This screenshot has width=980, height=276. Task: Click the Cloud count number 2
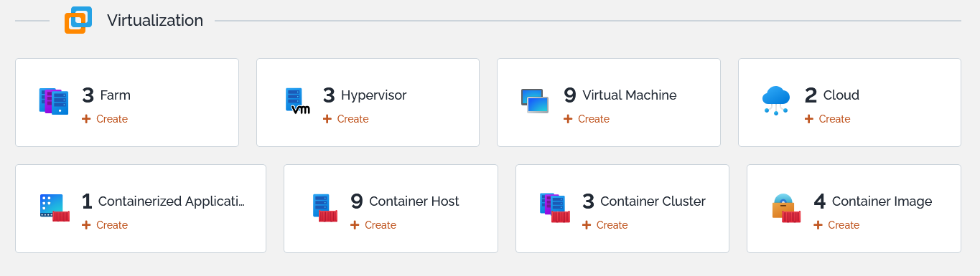click(x=811, y=95)
